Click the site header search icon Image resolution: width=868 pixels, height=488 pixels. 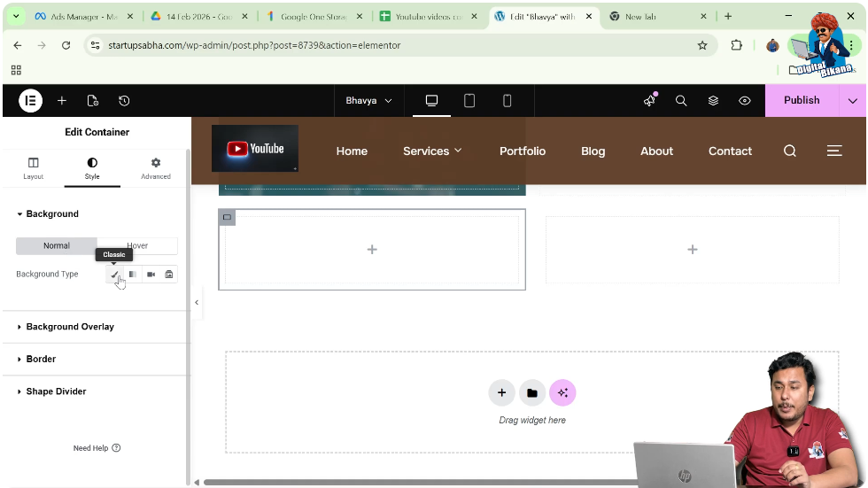pos(790,151)
